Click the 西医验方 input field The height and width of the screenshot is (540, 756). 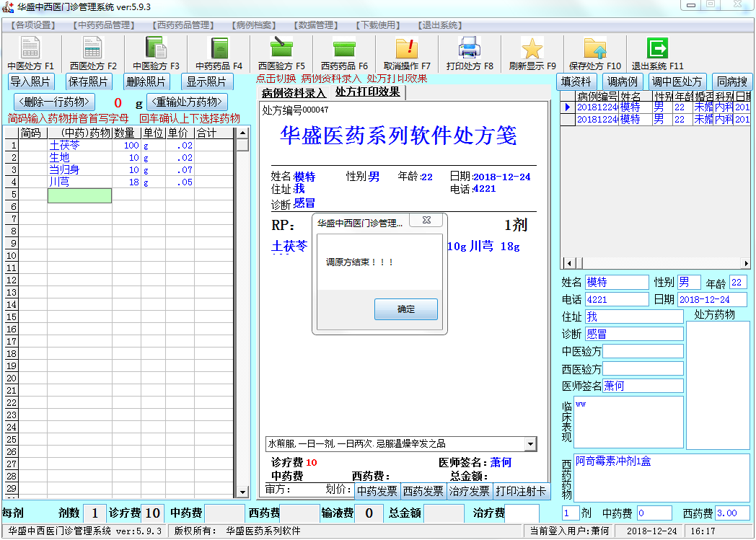(643, 368)
